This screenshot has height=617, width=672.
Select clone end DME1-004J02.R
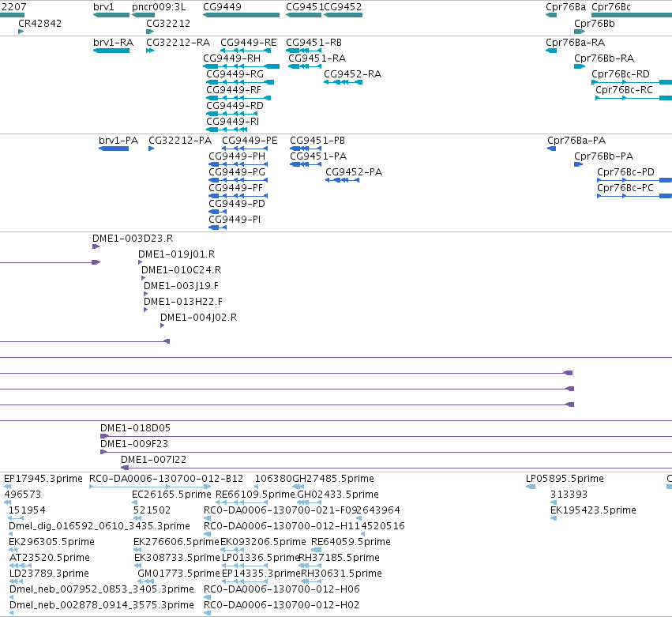click(x=198, y=318)
